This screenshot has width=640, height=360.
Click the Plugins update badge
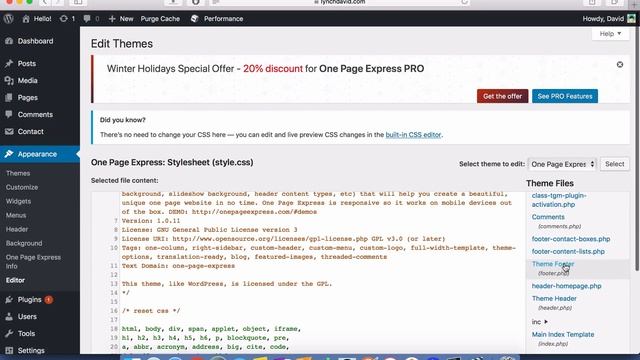[49, 300]
